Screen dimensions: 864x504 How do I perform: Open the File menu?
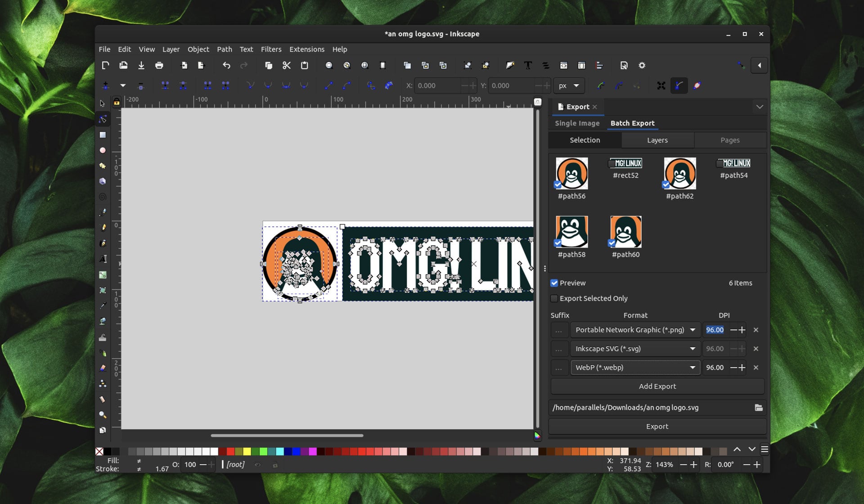[x=104, y=49]
